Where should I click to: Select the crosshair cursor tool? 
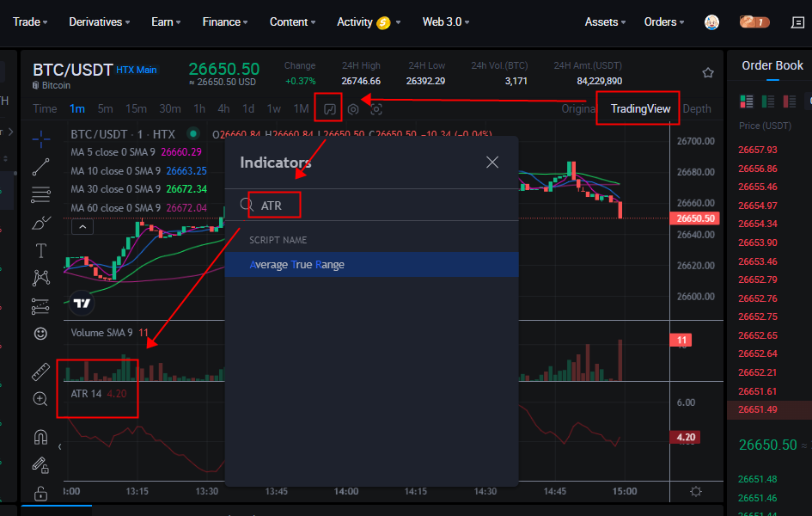click(40, 138)
